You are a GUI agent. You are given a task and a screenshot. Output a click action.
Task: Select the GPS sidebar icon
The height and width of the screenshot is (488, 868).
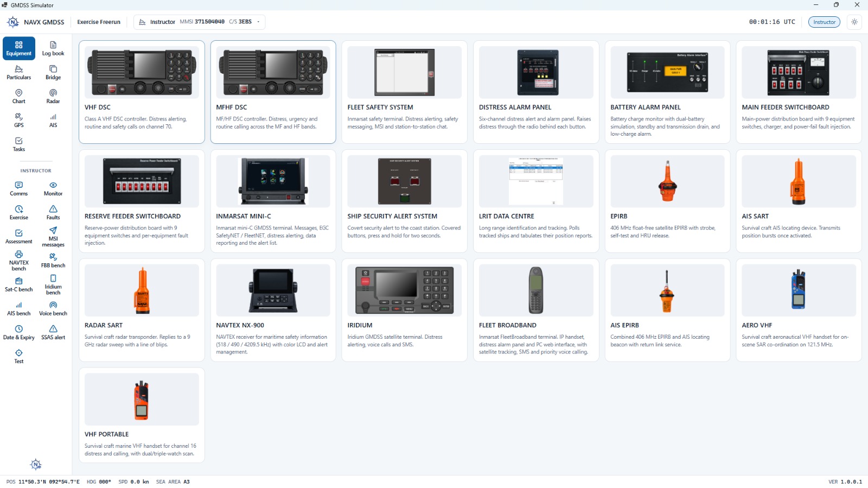tap(19, 120)
